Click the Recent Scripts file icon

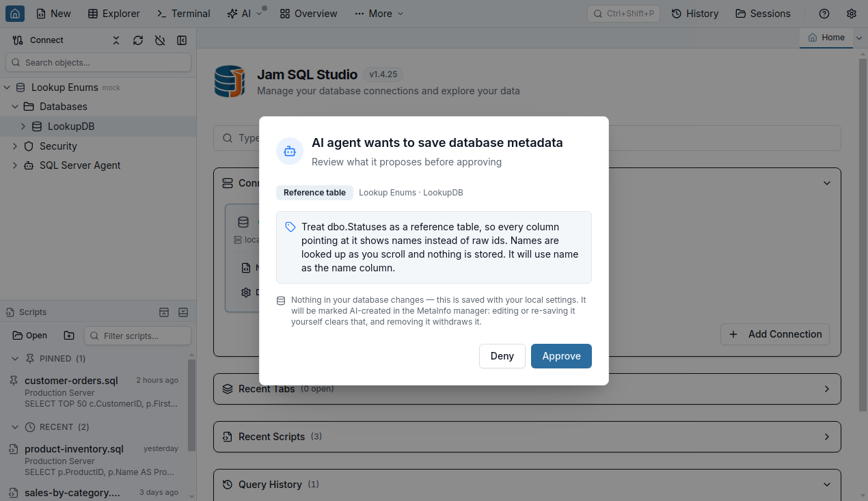[x=228, y=437]
